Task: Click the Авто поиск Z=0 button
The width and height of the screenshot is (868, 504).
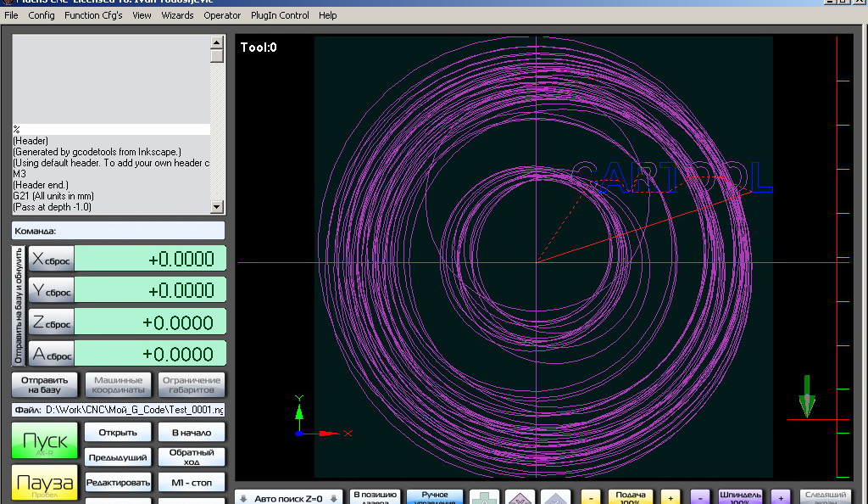Action: pos(289,498)
